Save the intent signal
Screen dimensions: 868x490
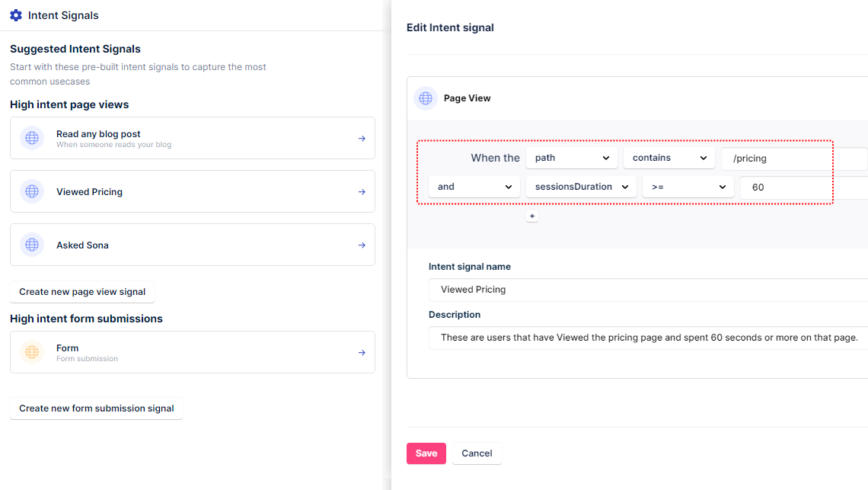[x=426, y=453]
